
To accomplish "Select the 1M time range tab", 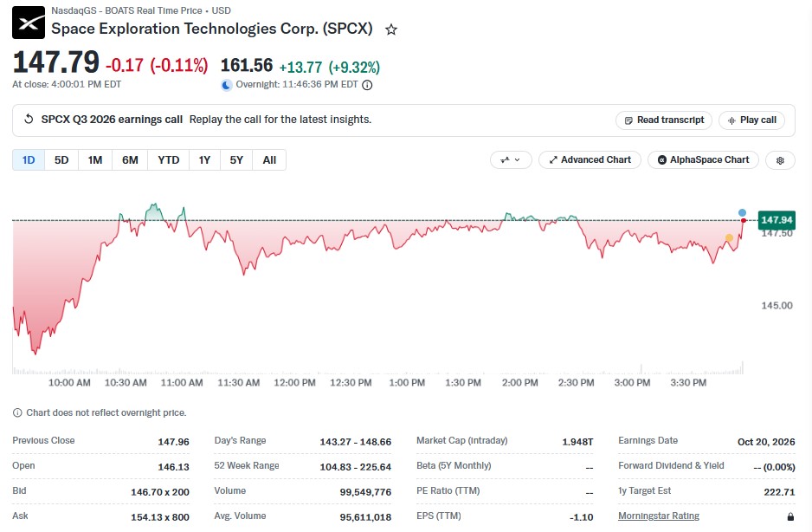I will 94,160.
